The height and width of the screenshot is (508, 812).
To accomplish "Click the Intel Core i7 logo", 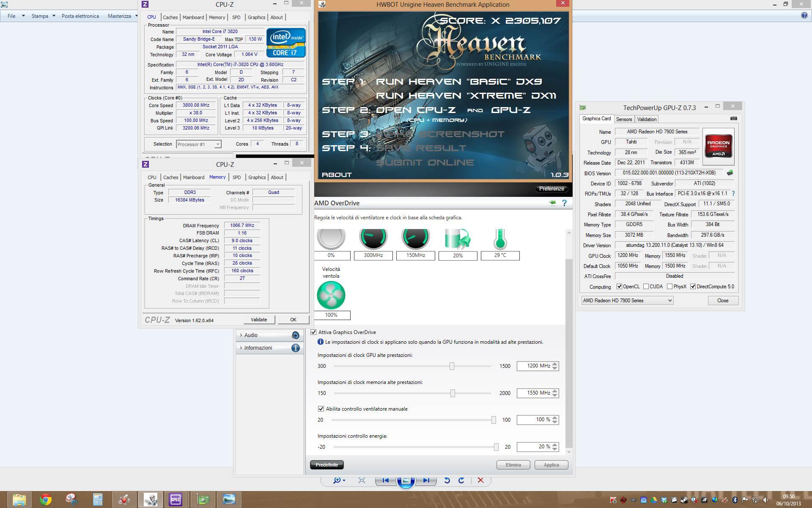I will coord(286,43).
